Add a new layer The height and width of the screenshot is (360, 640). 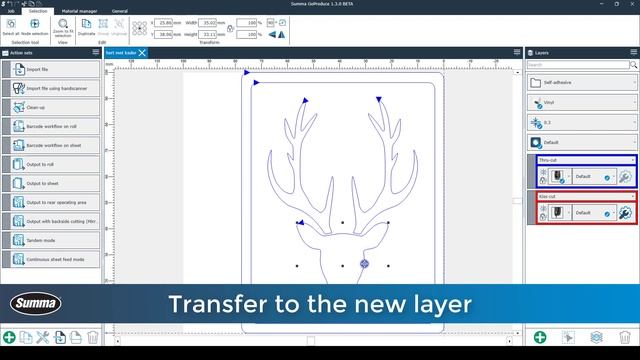click(x=540, y=338)
